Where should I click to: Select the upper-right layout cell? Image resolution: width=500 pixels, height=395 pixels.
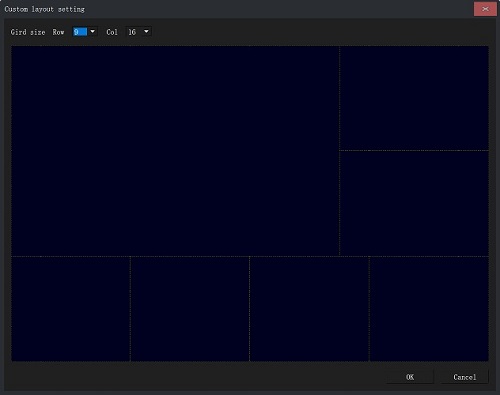(x=414, y=98)
